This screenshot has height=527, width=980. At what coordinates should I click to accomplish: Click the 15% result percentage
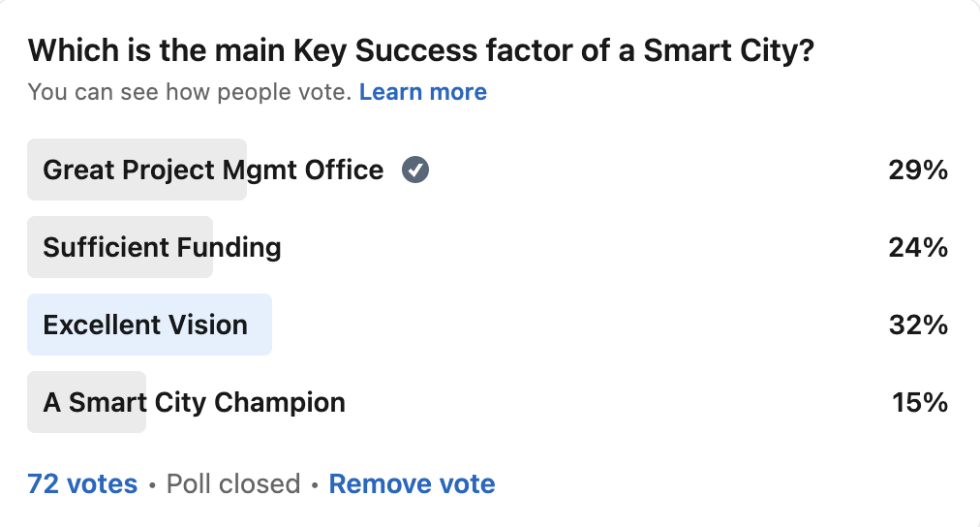(x=919, y=402)
